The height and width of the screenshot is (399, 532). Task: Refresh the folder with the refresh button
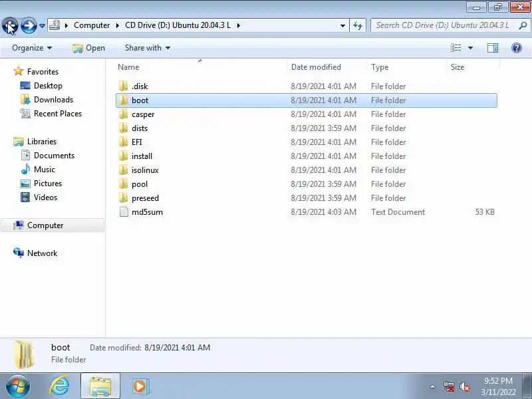point(358,25)
